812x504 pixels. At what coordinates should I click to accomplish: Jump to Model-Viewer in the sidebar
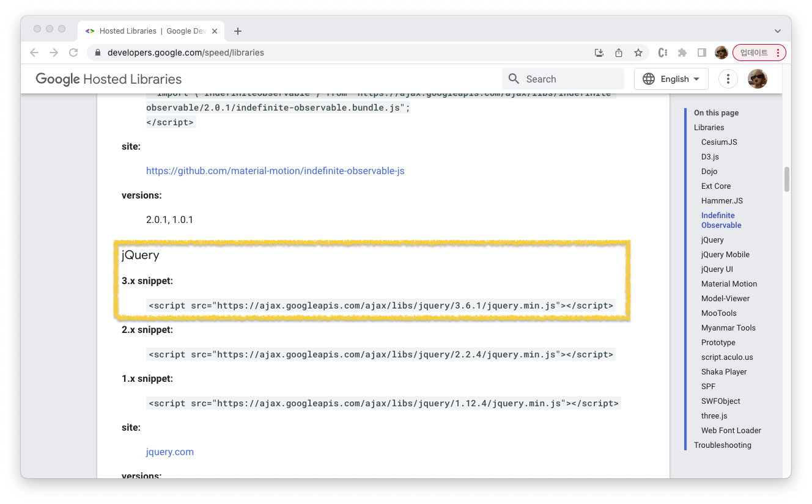pos(725,299)
